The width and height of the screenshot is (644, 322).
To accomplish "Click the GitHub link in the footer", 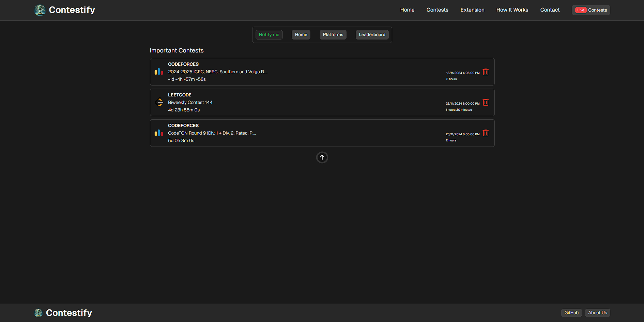I will [x=571, y=312].
